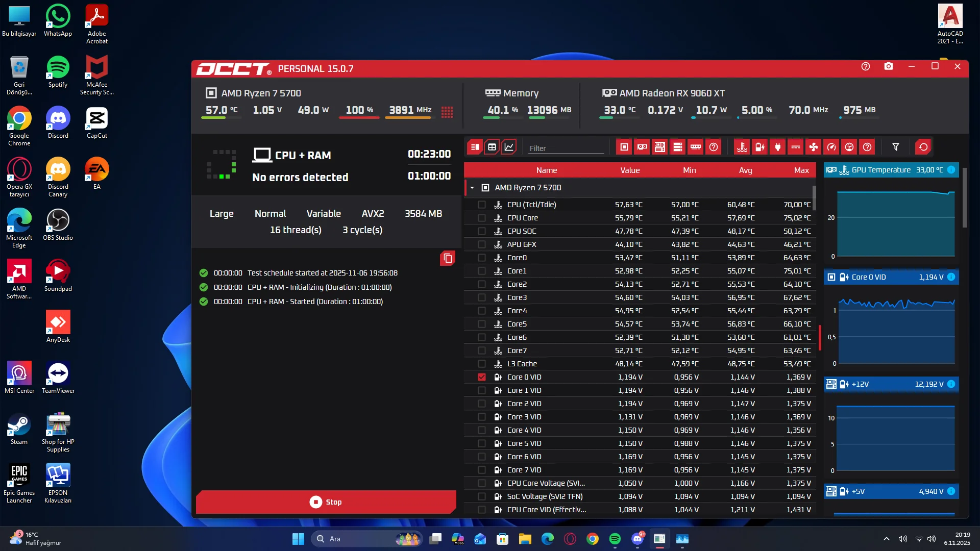The image size is (980, 551).
Task: Sort the table by the Max column header
Action: pos(801,170)
